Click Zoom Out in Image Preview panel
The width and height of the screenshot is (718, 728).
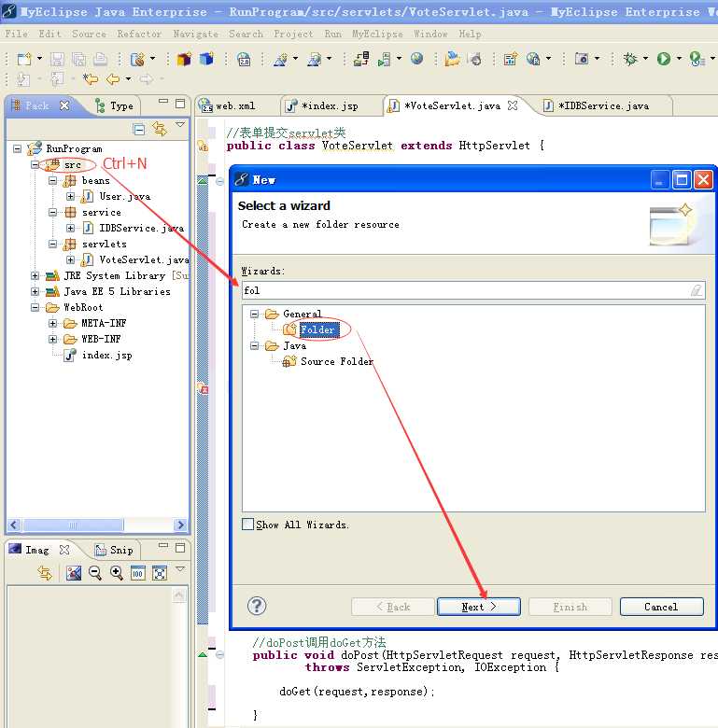coord(95,573)
